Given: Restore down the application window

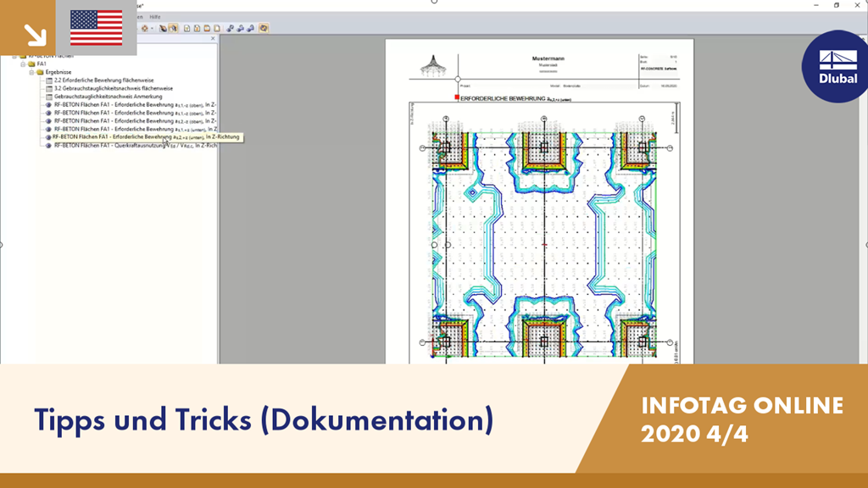Looking at the screenshot, I should [x=837, y=5].
